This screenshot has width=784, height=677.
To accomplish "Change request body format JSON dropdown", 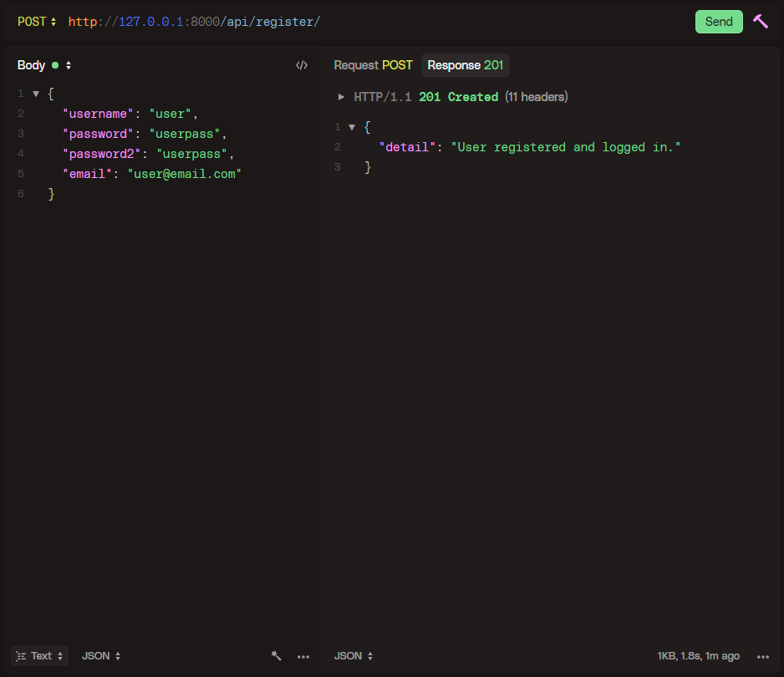I will (101, 656).
